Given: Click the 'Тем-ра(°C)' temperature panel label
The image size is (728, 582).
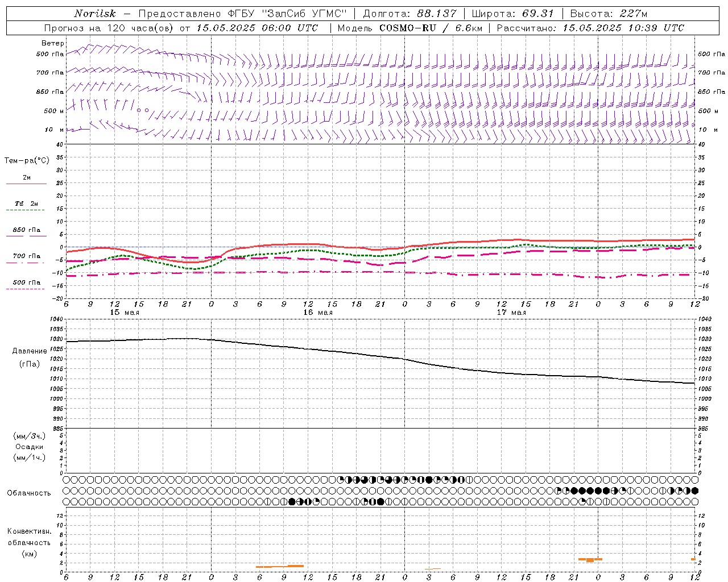Looking at the screenshot, I should click(27, 161).
